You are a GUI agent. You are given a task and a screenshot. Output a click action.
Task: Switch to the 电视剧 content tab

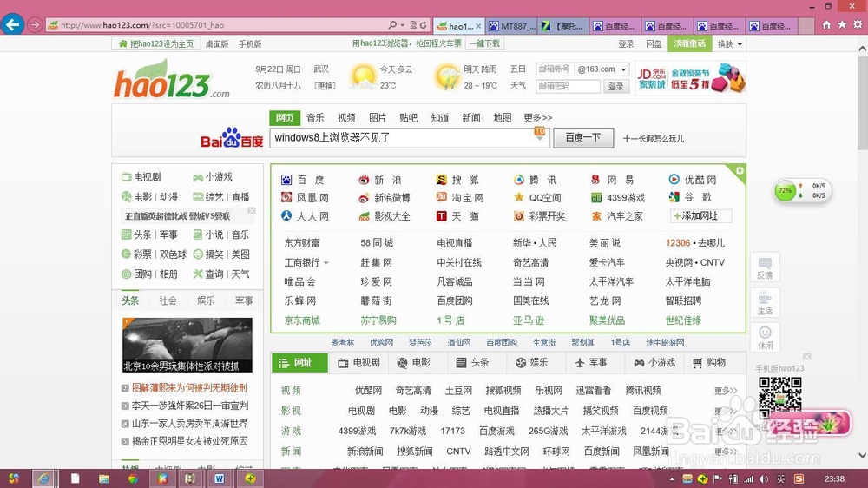click(358, 363)
